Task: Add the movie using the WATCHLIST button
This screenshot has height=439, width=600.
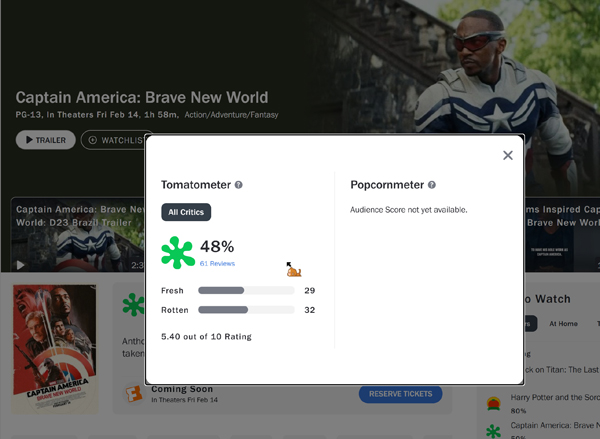Action: pos(113,140)
